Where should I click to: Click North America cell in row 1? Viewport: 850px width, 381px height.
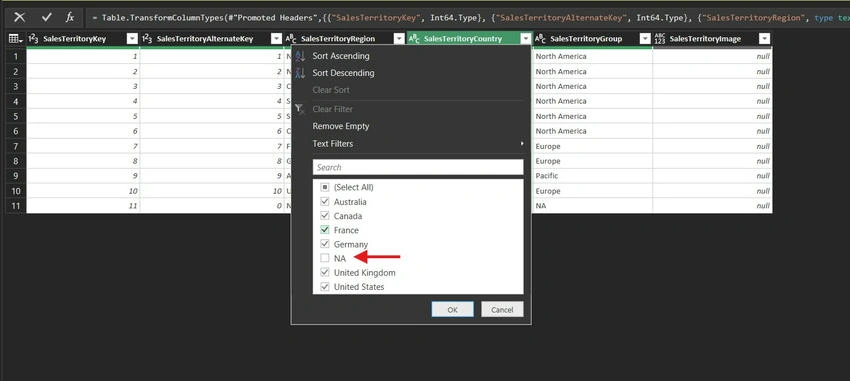point(593,56)
